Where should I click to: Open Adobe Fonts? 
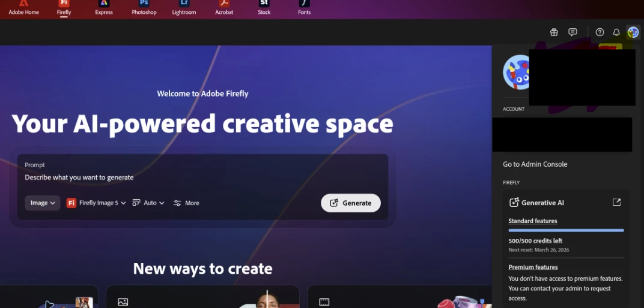(x=305, y=8)
